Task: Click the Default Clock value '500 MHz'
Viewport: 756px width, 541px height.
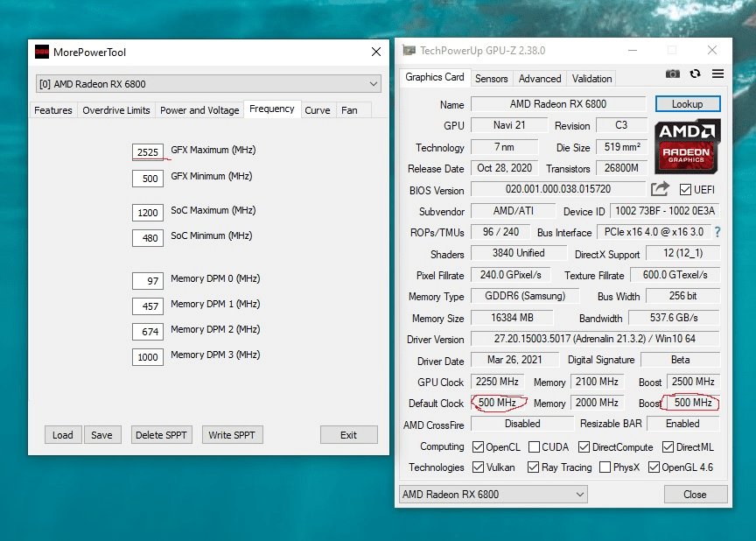Action: (497, 403)
